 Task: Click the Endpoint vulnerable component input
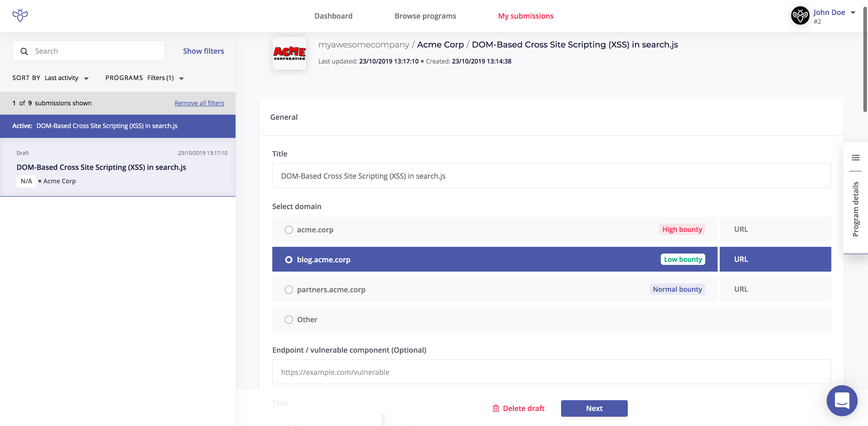[x=552, y=372]
